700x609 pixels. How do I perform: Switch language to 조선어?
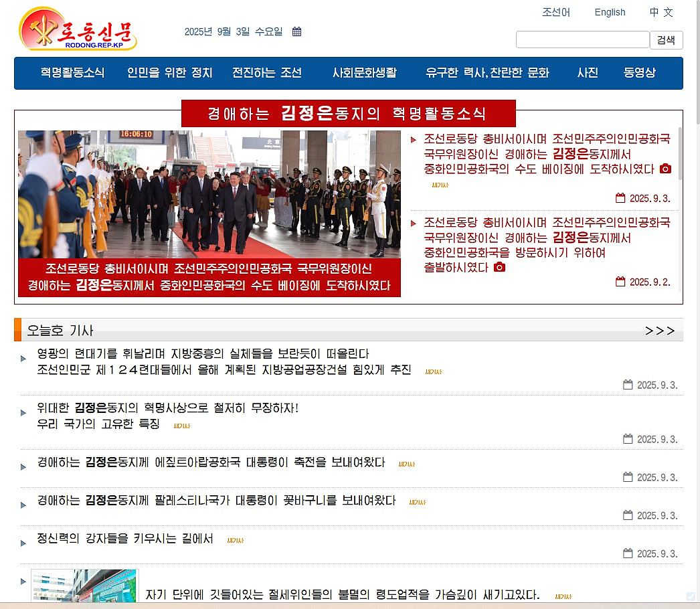(556, 12)
